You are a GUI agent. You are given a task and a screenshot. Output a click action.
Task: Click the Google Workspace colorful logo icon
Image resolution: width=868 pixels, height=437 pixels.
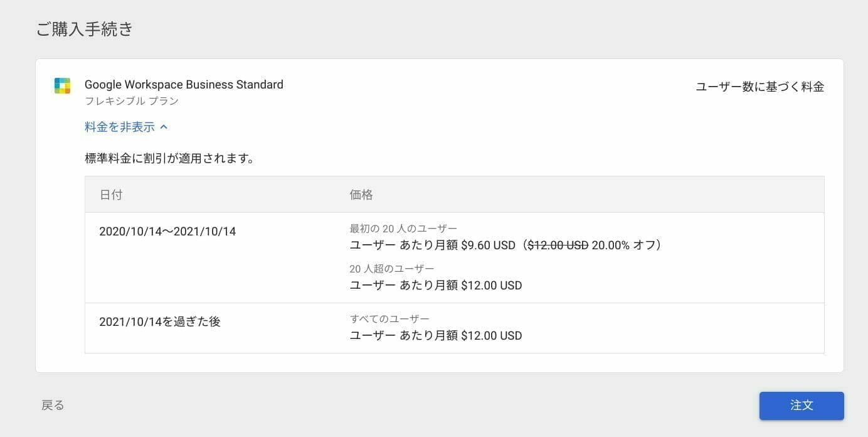pyautogui.click(x=63, y=86)
